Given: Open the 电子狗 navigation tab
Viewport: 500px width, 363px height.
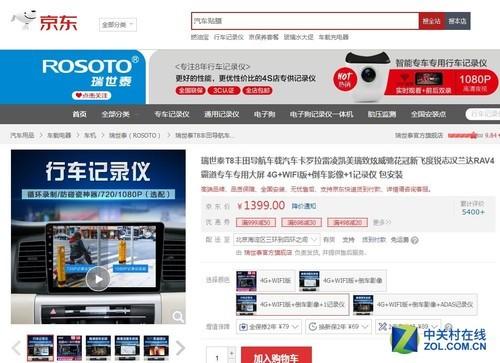Looking at the screenshot, I should click(265, 114).
